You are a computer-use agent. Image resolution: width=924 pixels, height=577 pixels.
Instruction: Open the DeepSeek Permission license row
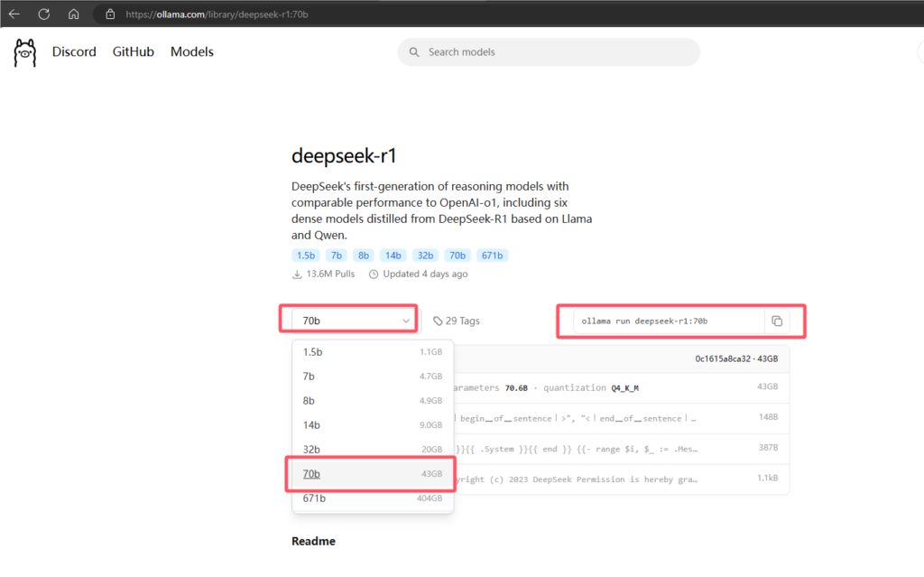coord(622,479)
